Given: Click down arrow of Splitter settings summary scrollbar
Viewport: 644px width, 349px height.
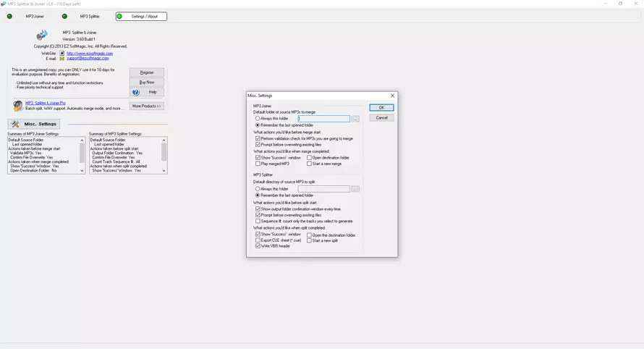Looking at the screenshot, I should coord(164,171).
